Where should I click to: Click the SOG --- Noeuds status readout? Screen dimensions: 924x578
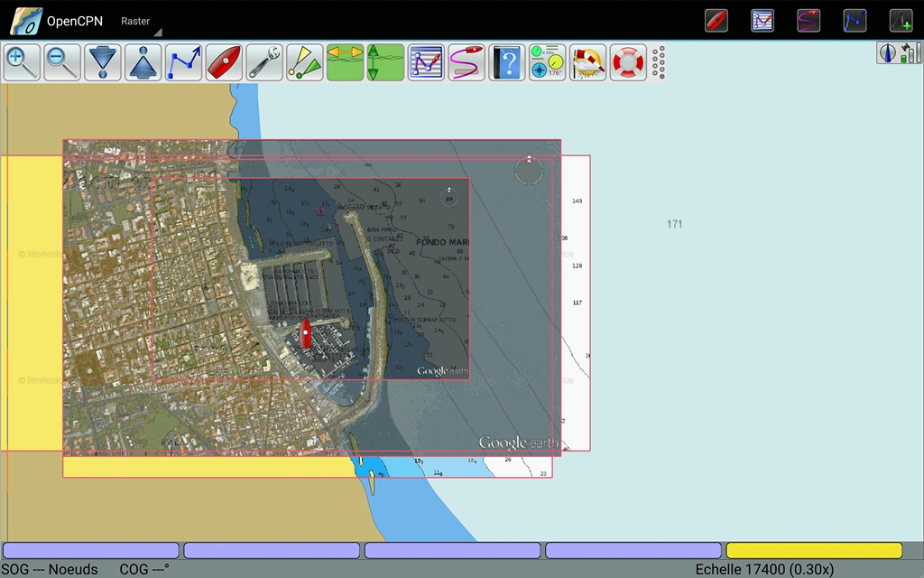pos(50,569)
